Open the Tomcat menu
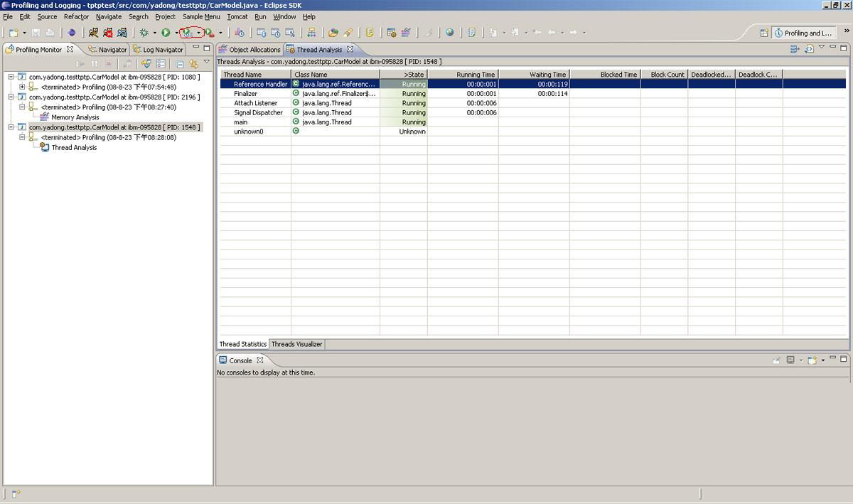 237,16
